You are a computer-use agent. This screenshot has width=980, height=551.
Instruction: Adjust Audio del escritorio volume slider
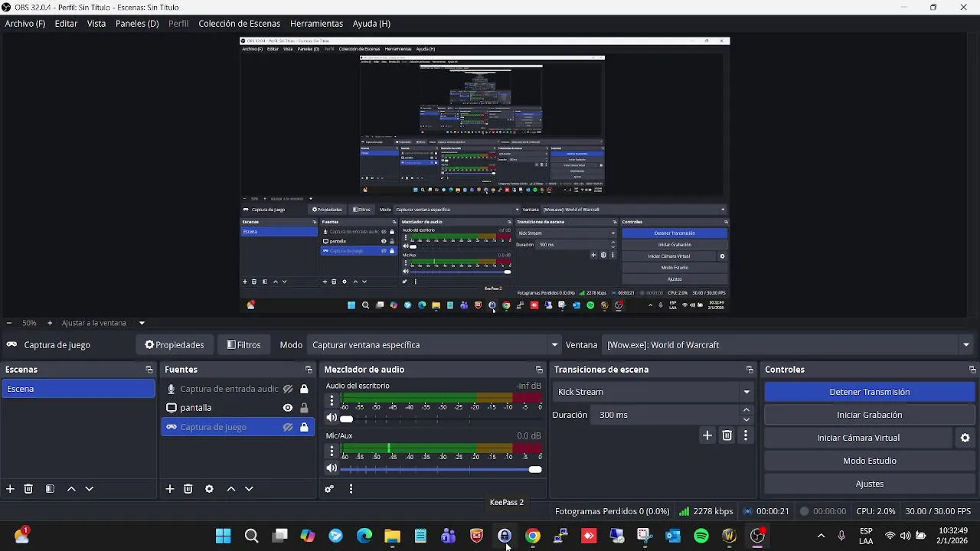tap(442, 419)
